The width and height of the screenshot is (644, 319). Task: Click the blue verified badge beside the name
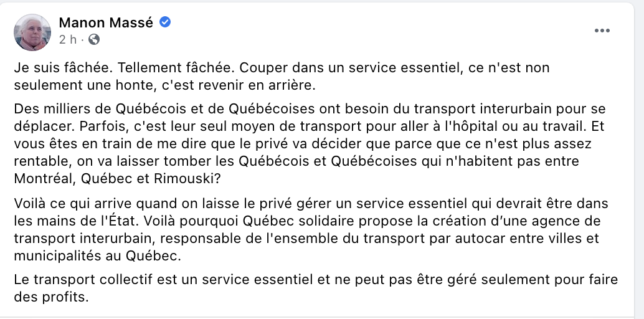click(x=165, y=22)
